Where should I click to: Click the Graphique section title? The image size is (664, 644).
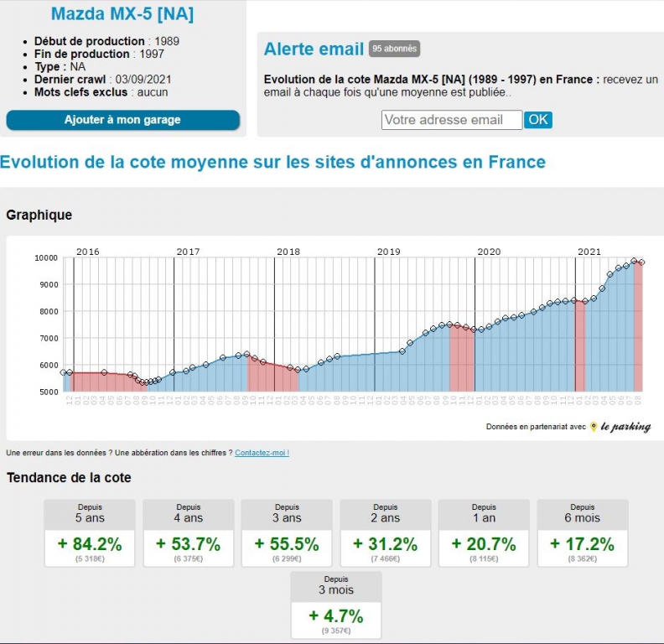click(39, 215)
